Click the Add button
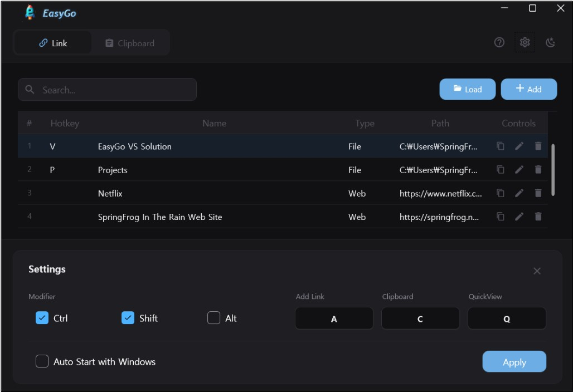The width and height of the screenshot is (573, 392). [x=529, y=89]
